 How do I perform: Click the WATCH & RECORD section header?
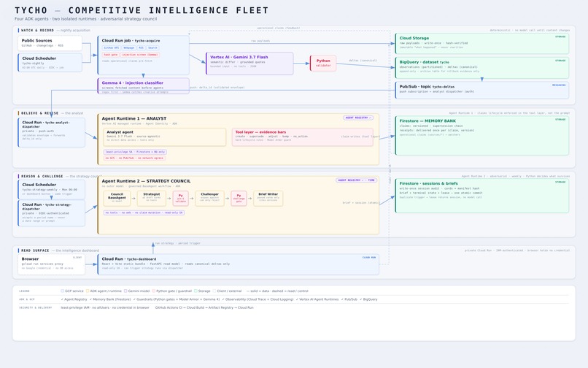(x=37, y=31)
